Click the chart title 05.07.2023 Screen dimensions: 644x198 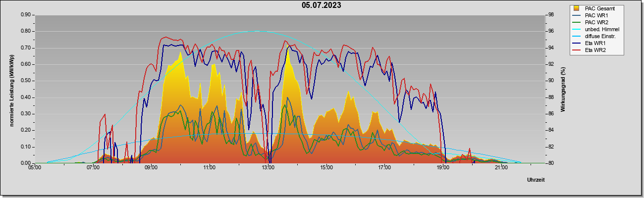pos(322,6)
